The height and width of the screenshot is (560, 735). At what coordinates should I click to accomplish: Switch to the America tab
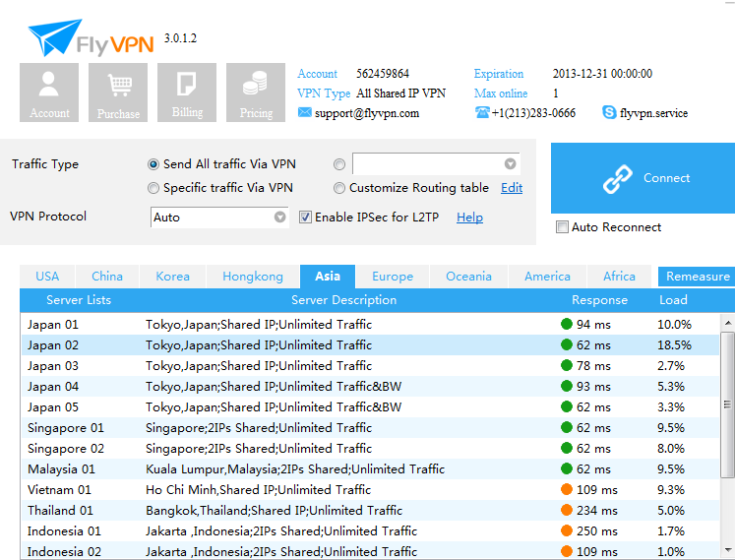tap(547, 277)
